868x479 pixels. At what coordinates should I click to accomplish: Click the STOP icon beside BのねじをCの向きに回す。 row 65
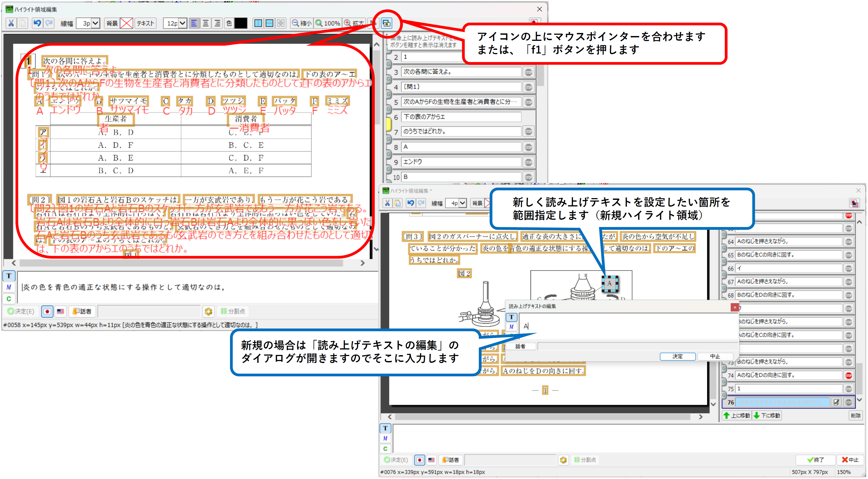[848, 255]
